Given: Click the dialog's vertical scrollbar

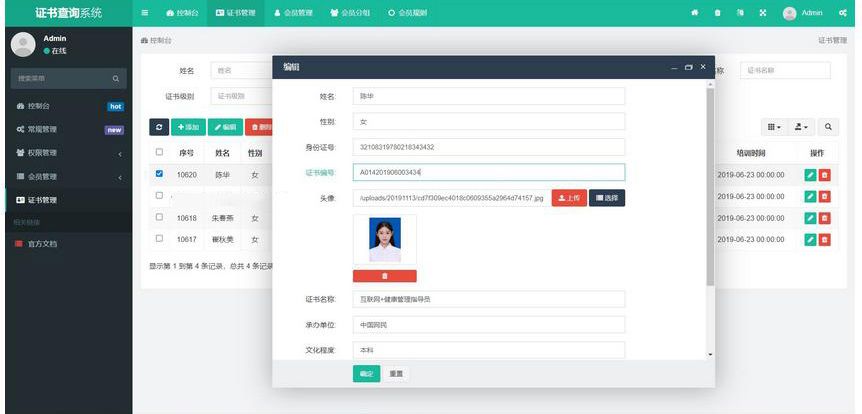Looking at the screenshot, I should [710, 180].
